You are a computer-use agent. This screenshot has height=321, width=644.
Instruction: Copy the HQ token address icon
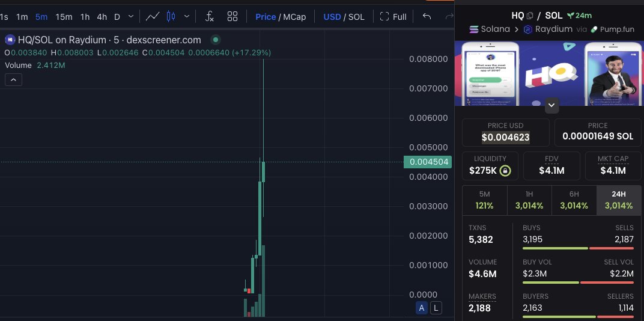530,16
